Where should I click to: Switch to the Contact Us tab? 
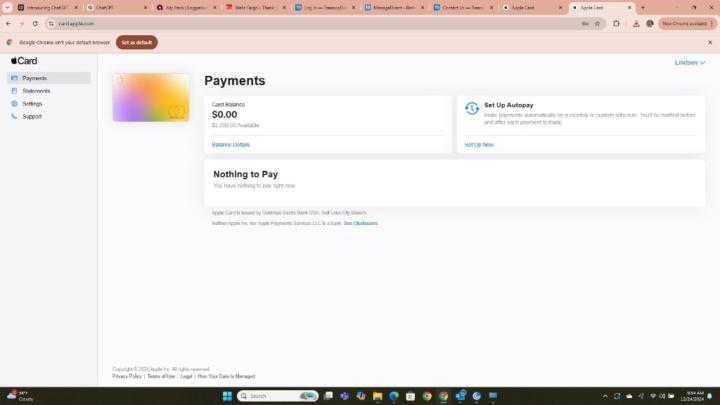coord(463,8)
